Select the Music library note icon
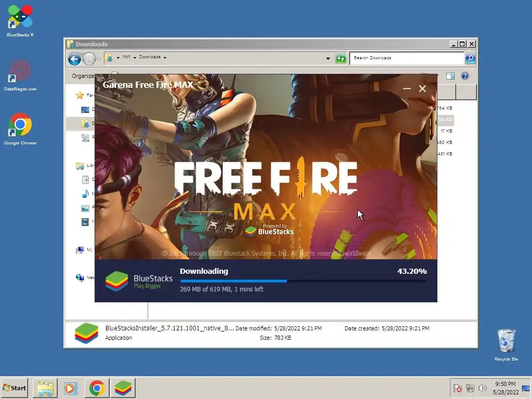The height and width of the screenshot is (399, 532). 85,194
